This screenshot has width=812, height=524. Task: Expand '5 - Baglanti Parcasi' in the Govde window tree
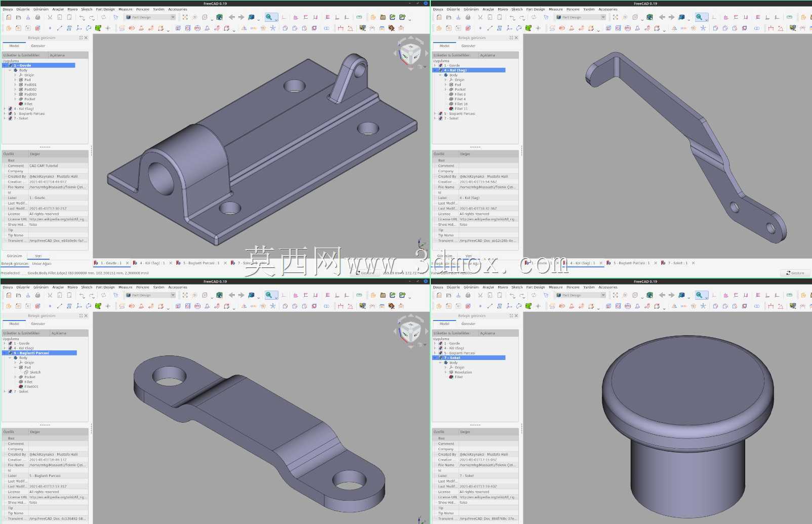pos(5,113)
